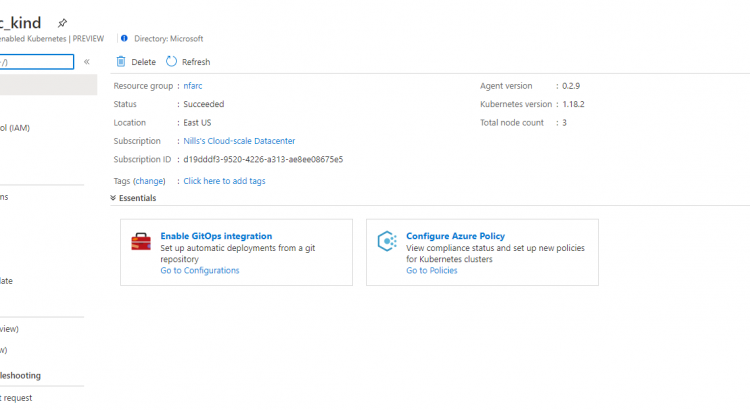Viewport: 750px width, 410px height.
Task: Click the red GitOps toolbox icon
Action: [x=141, y=242]
